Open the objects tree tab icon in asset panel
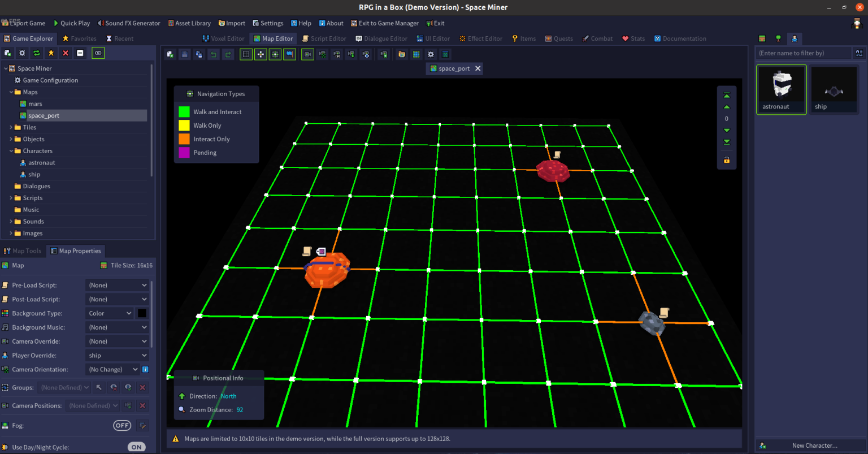Viewport: 868px width, 454px height. click(x=778, y=38)
